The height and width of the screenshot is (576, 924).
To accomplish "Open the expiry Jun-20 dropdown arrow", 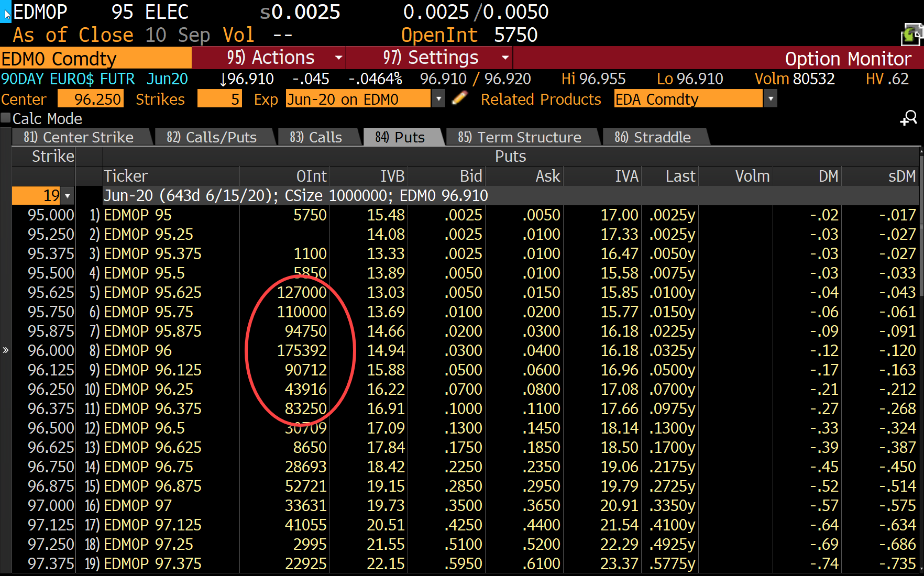I will click(438, 99).
